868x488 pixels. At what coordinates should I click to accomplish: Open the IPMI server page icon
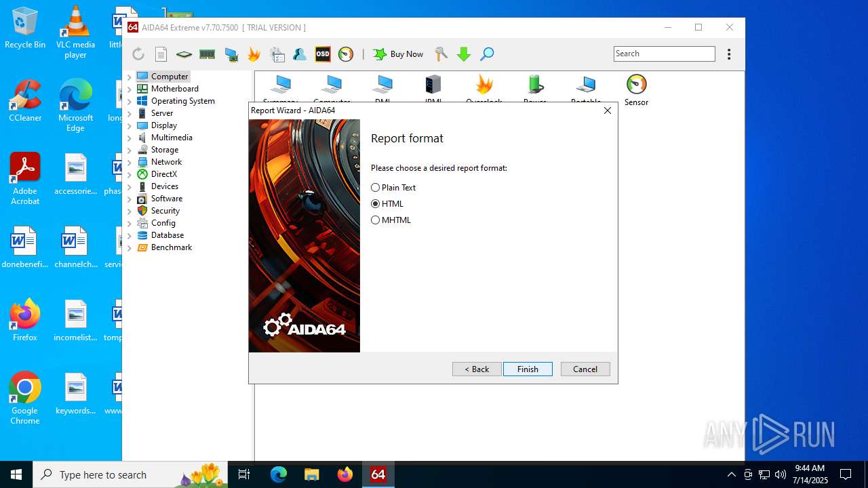(x=433, y=88)
